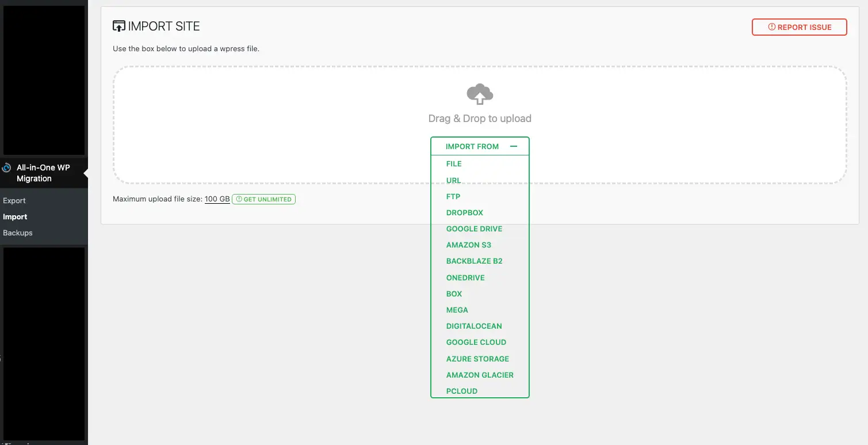Click the IMPORT SITE heading text
868x445 pixels.
point(164,26)
